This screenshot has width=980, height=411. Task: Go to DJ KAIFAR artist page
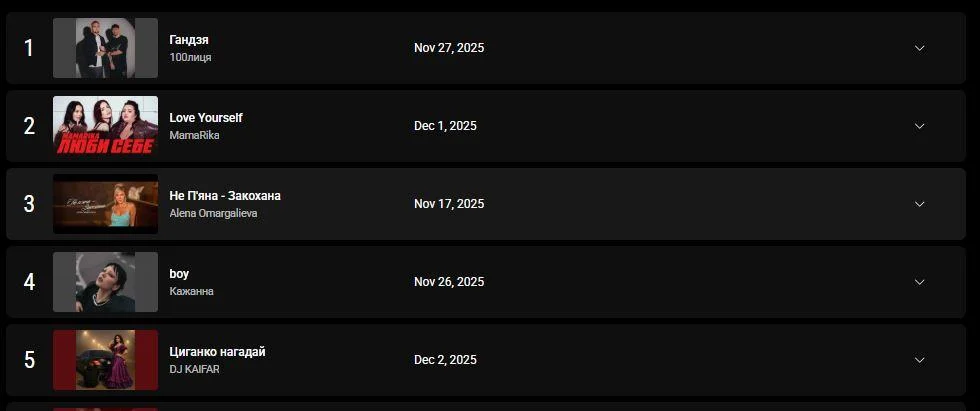pos(194,369)
